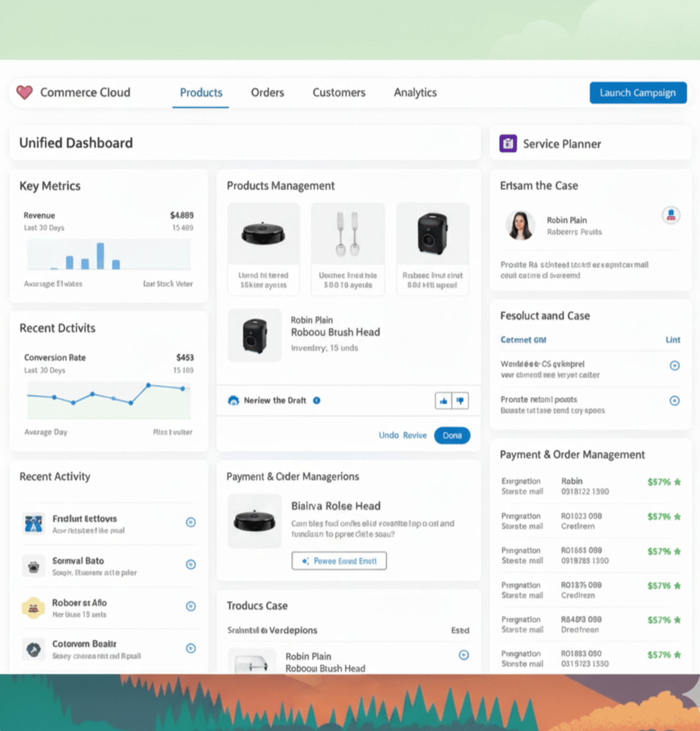
Task: Click the cloud icon beside Neriew the Draft
Action: pyautogui.click(x=233, y=400)
